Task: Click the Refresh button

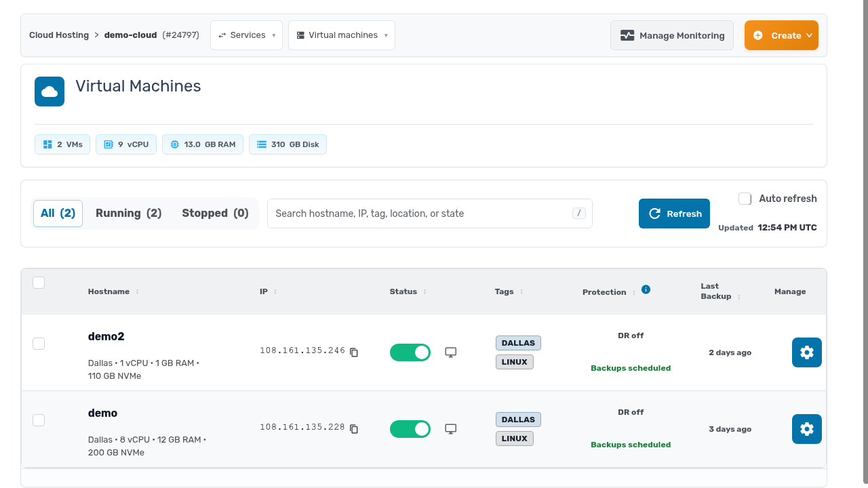Action: [x=674, y=213]
